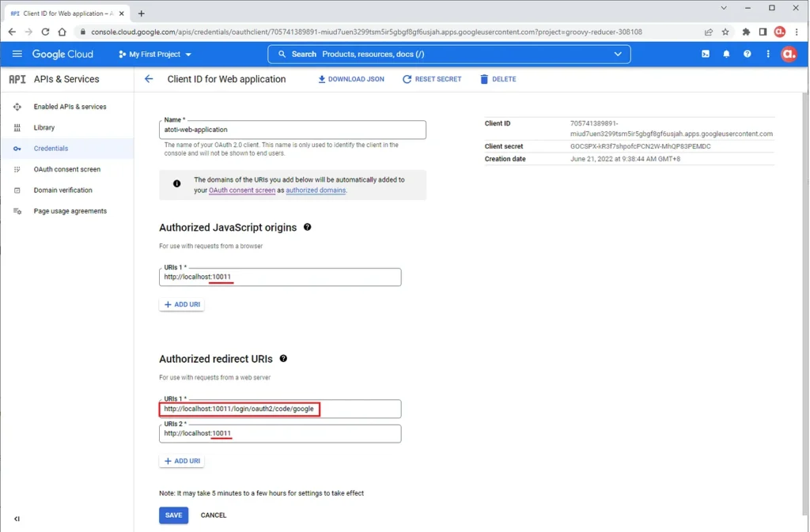Open Enabled APIs & services in sidebar
The width and height of the screenshot is (810, 532).
point(67,107)
